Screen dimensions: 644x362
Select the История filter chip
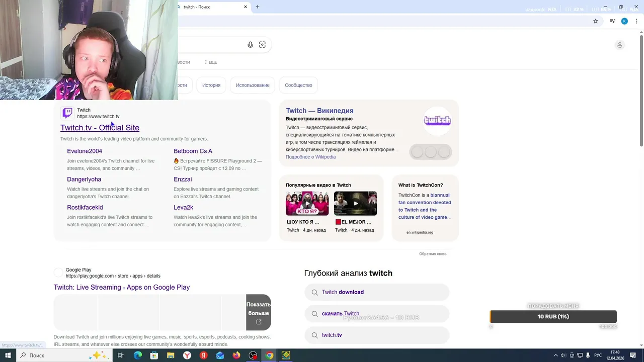211,85
